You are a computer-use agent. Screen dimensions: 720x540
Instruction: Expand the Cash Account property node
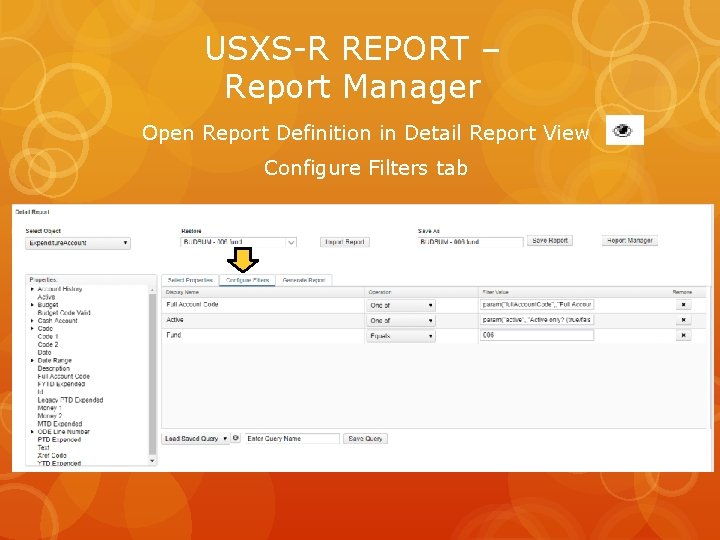[32, 321]
